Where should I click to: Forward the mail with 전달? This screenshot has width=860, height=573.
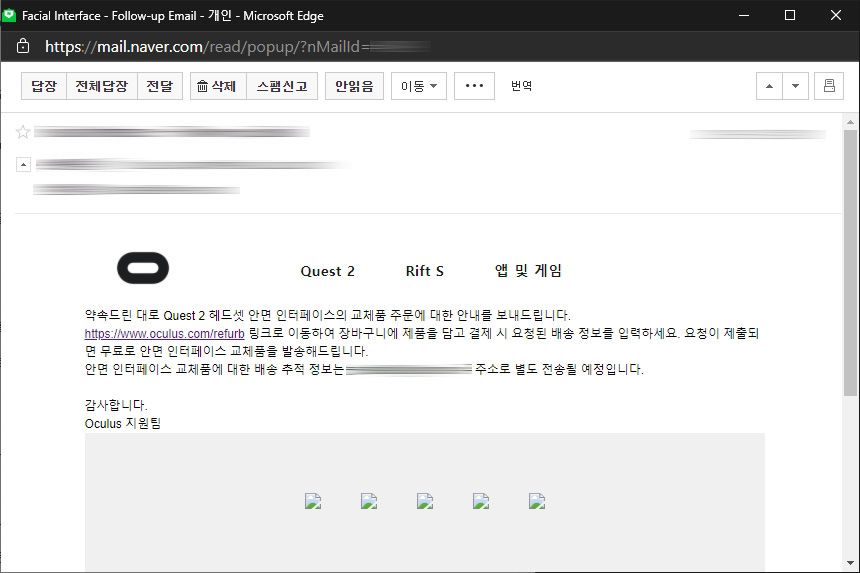coord(160,86)
